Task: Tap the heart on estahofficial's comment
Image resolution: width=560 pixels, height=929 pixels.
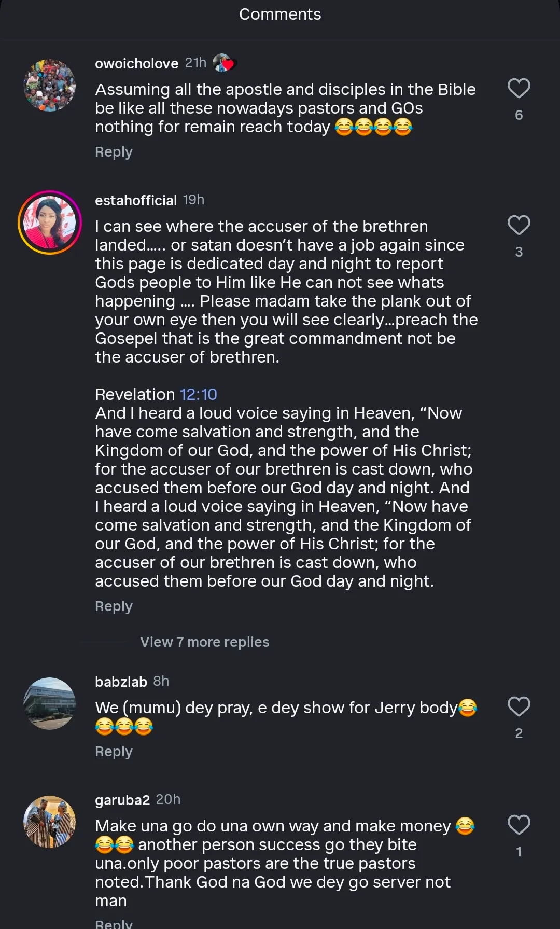Action: click(x=519, y=225)
